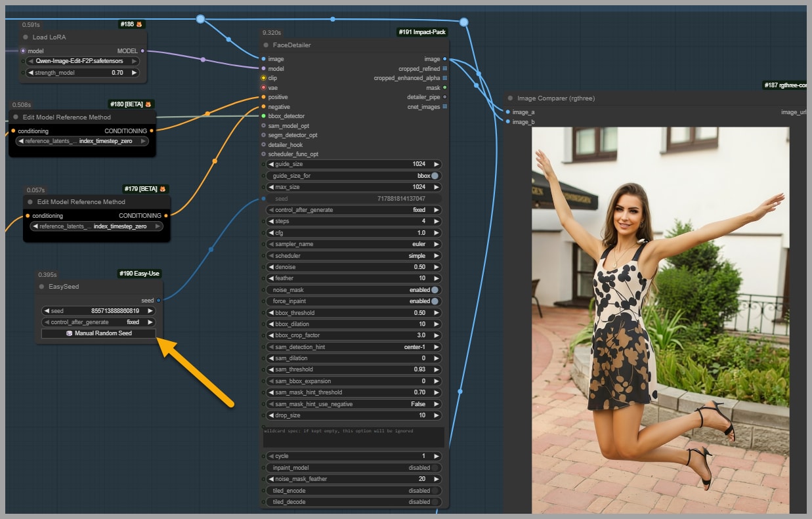Click the Image Comparer node collapse dot
Image resolution: width=812 pixels, height=519 pixels.
click(510, 98)
